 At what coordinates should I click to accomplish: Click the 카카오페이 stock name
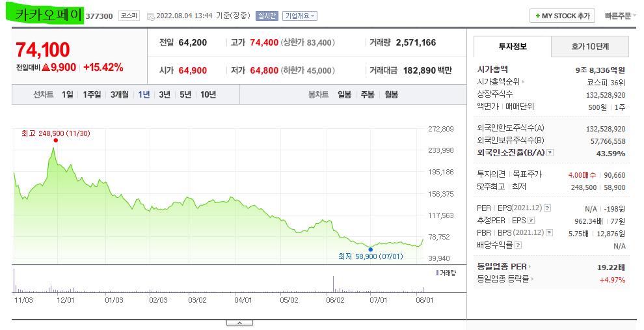point(49,15)
